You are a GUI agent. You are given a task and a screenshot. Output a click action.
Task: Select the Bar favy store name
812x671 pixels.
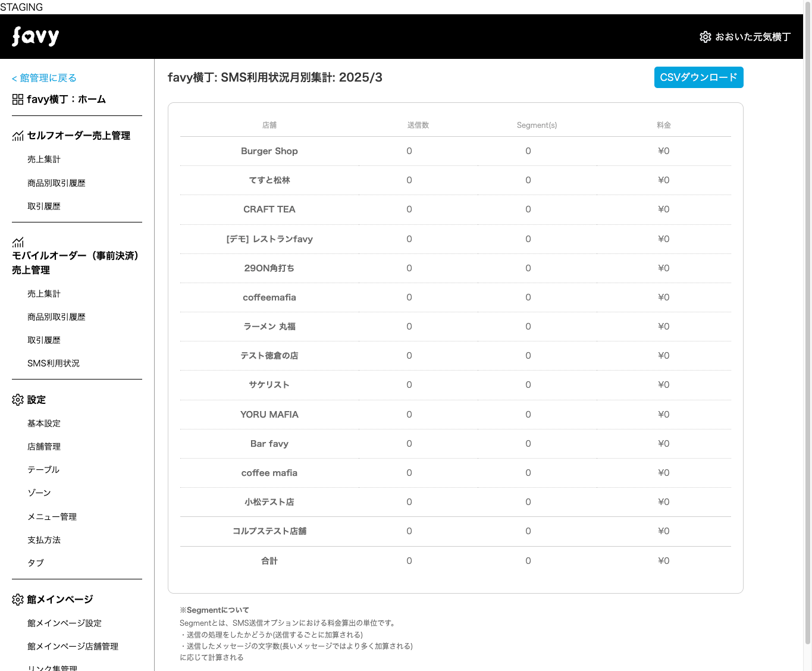(269, 444)
